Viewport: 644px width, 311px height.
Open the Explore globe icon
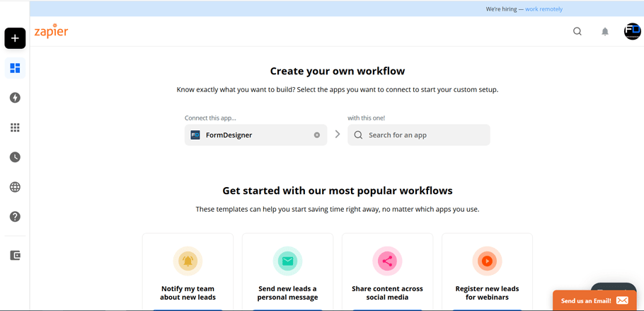(x=15, y=187)
